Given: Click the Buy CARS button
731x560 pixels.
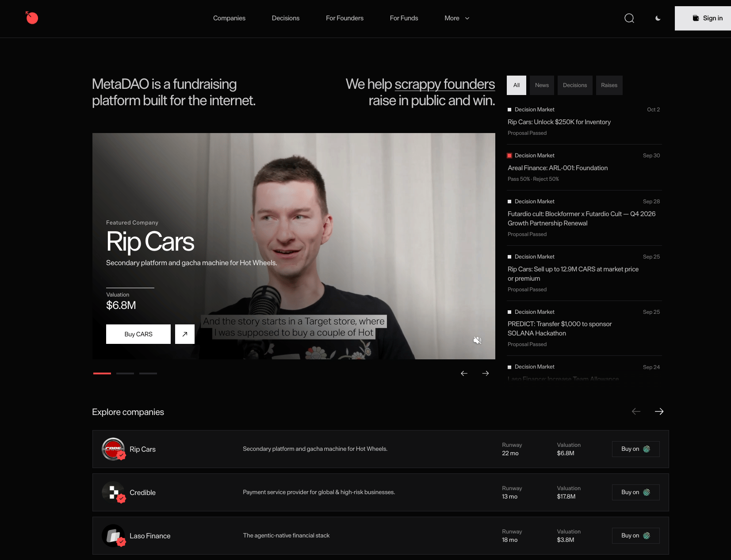Looking at the screenshot, I should 138,334.
